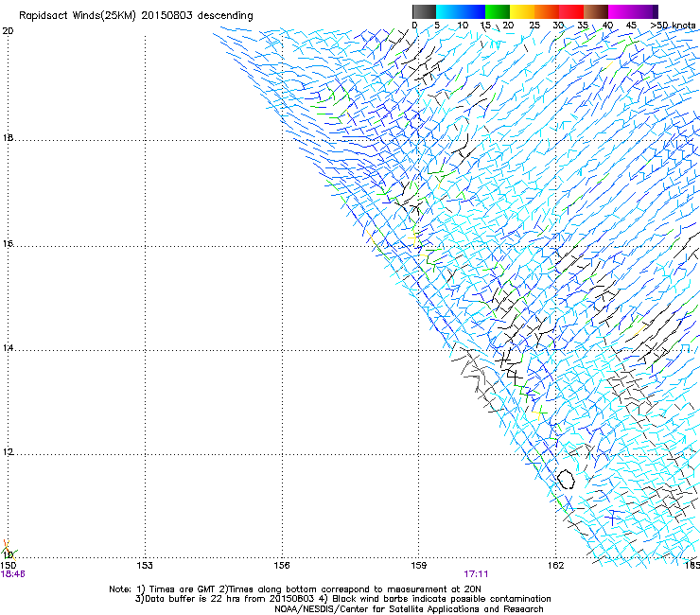Image resolution: width=700 pixels, height=615 pixels.
Task: Click the latitude label '12'
Action: [x=8, y=452]
